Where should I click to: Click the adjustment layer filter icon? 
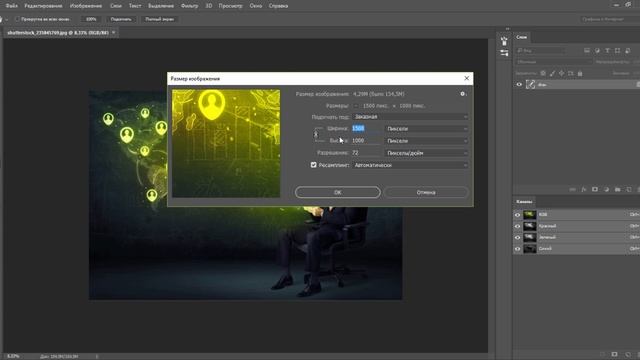pyautogui.click(x=597, y=51)
